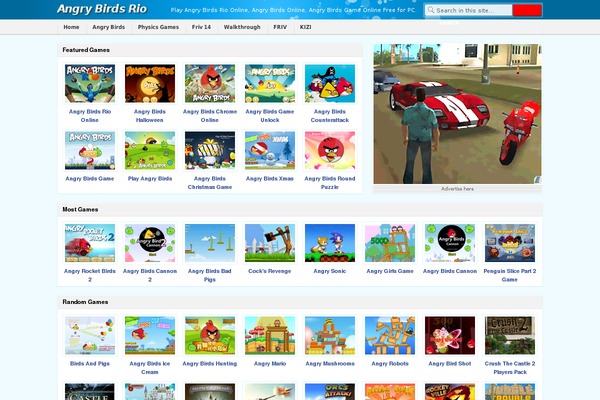
Task: Click the red search submit button
Action: [527, 10]
